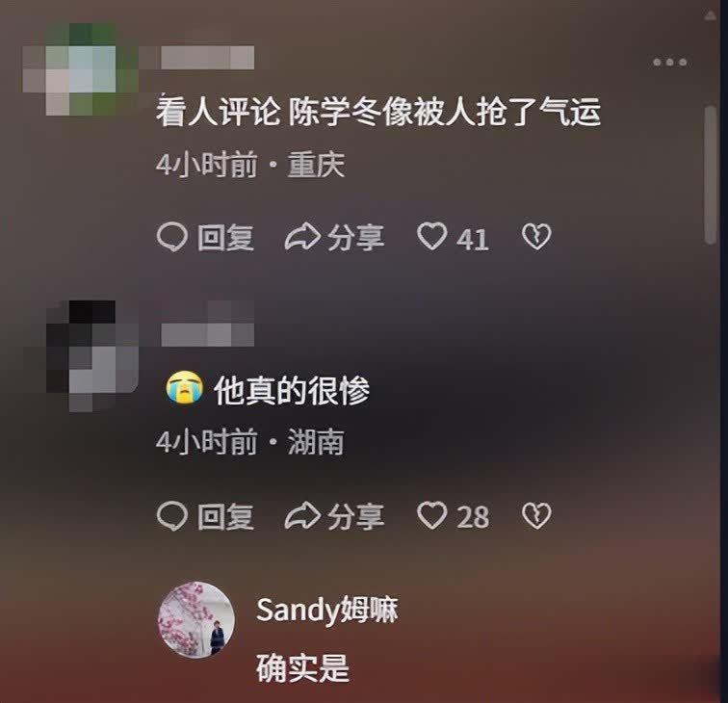Click the scroll up arrow at top right
This screenshot has height=703, width=728.
pos(711,16)
